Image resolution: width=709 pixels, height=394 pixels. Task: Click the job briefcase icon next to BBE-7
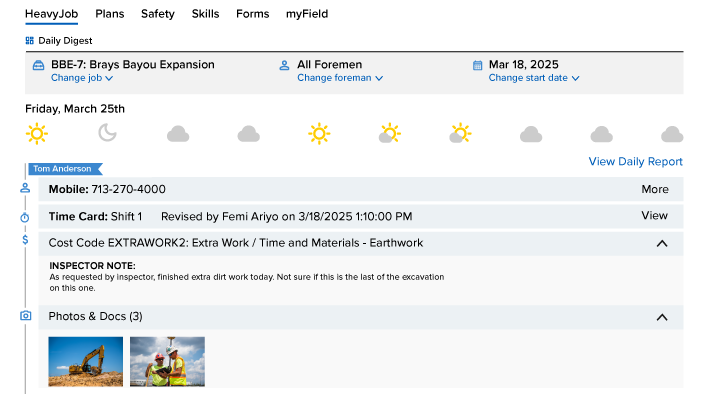(38, 66)
